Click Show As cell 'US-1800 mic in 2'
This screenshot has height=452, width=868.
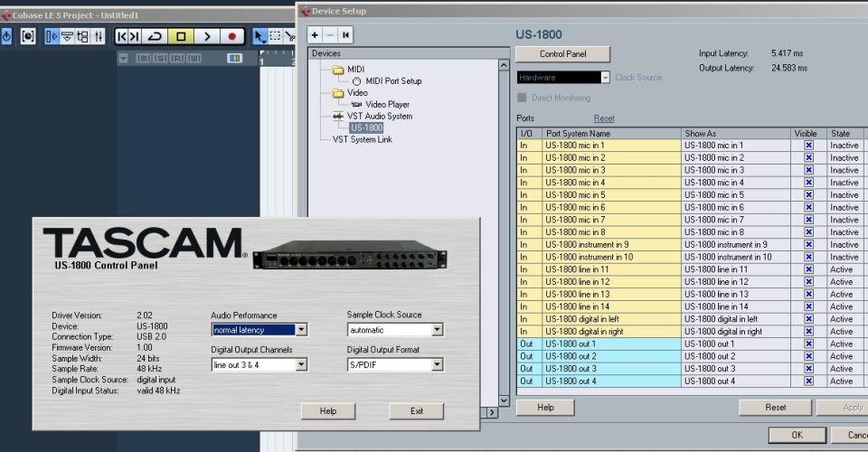click(736, 157)
